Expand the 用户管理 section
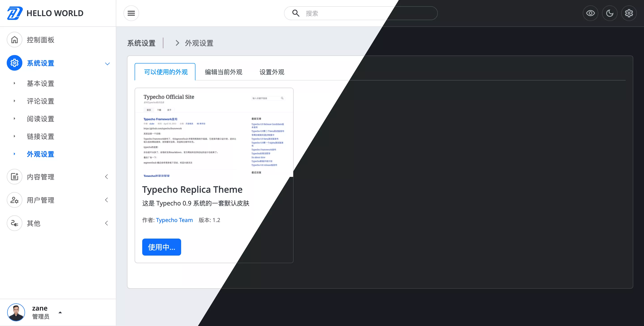This screenshot has height=326, width=644. 107,200
